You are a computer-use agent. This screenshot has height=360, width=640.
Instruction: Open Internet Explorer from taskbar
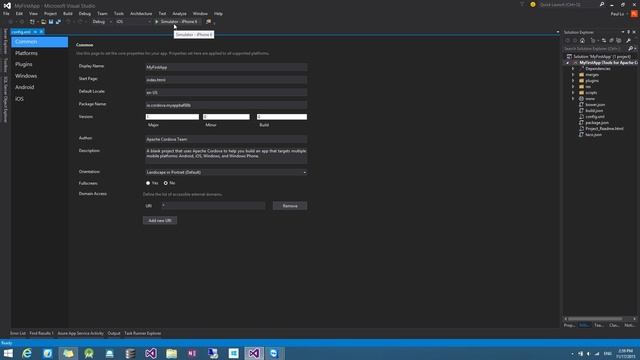tap(27, 353)
